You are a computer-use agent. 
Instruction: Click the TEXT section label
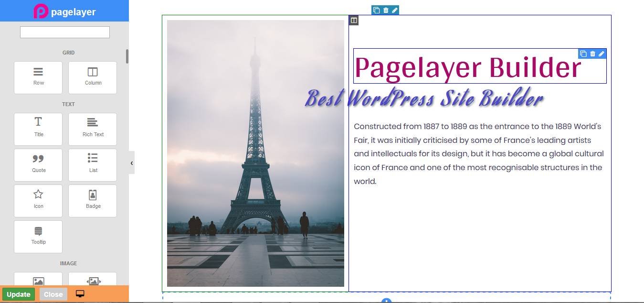pyautogui.click(x=68, y=104)
